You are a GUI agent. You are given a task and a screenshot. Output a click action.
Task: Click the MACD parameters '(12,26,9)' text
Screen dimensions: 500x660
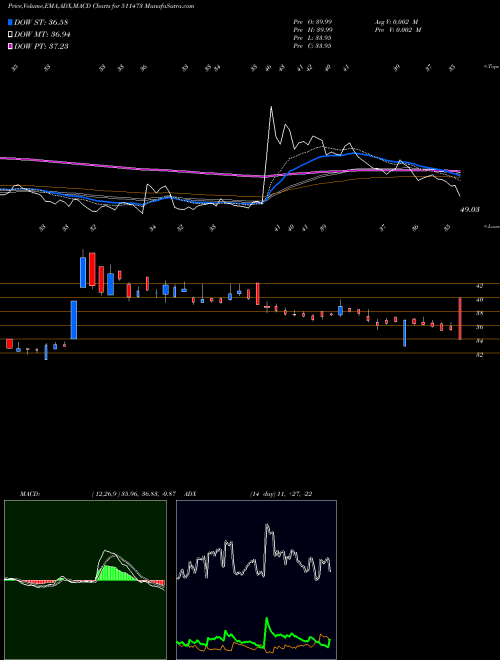point(106,494)
